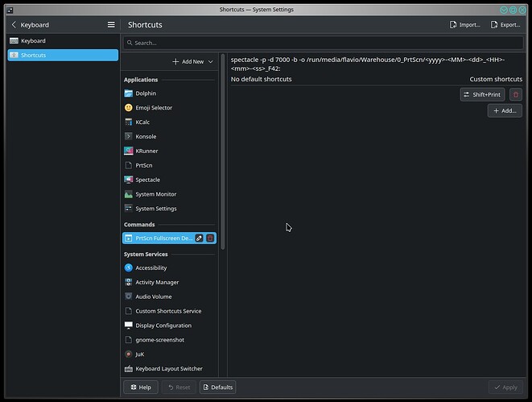Choose the Custom Shortcuts Service icon
The image size is (532, 402).
click(128, 311)
